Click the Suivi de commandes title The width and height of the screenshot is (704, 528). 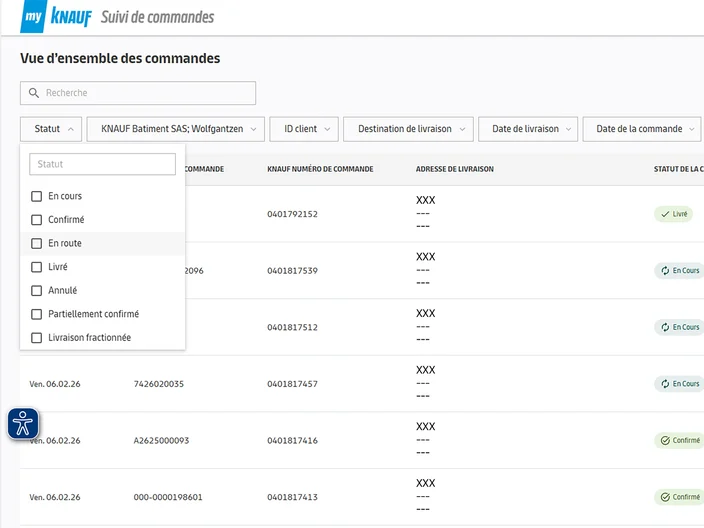pyautogui.click(x=158, y=17)
